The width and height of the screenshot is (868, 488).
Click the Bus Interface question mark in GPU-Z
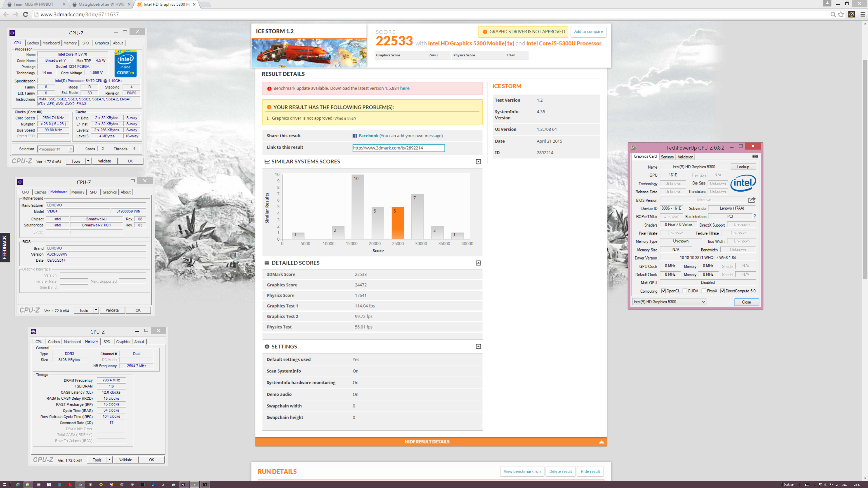click(755, 216)
